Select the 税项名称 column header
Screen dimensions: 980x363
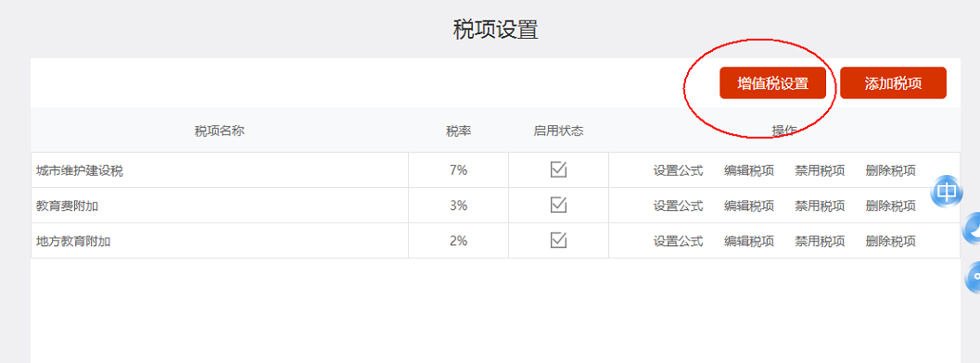(x=220, y=131)
